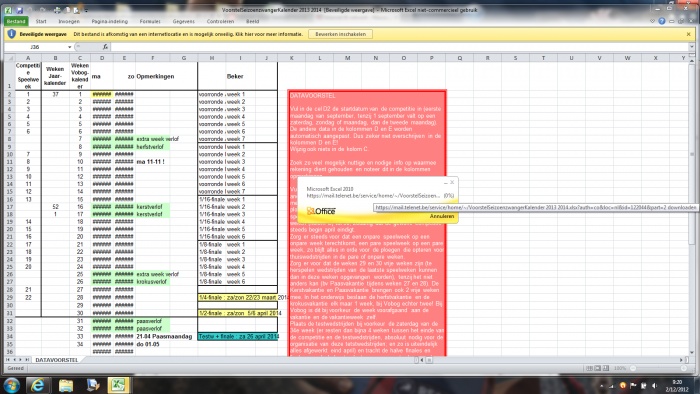Click the Excel help question mark icon
700x394 pixels.
tap(662, 21)
